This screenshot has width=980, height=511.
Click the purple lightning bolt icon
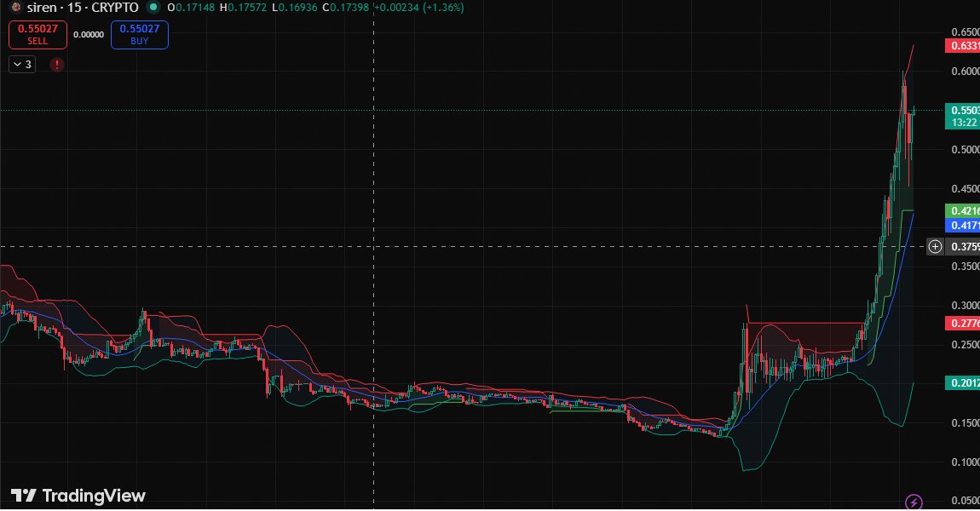coord(914,502)
